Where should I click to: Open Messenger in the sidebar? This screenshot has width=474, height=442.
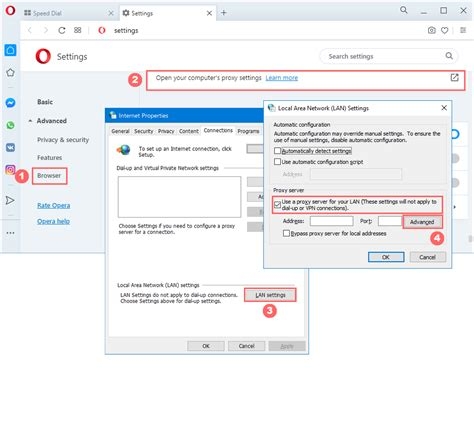point(10,103)
